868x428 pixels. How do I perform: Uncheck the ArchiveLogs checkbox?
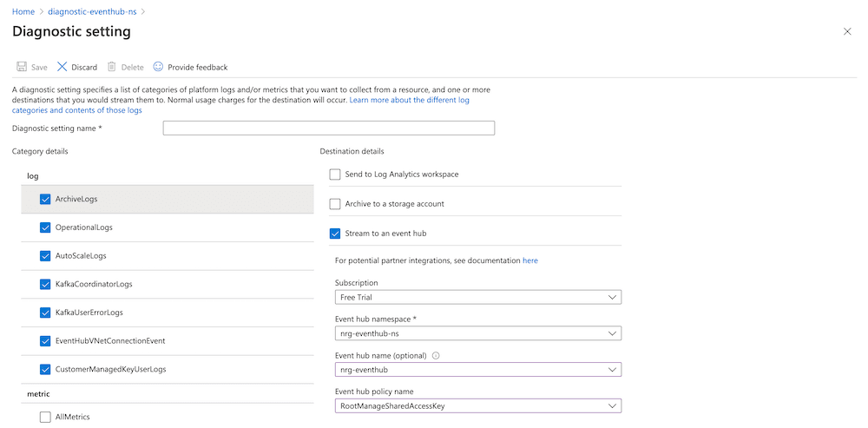tap(45, 199)
